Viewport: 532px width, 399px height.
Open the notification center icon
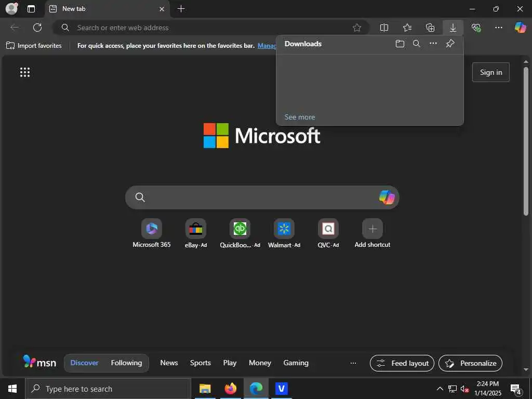point(516,389)
